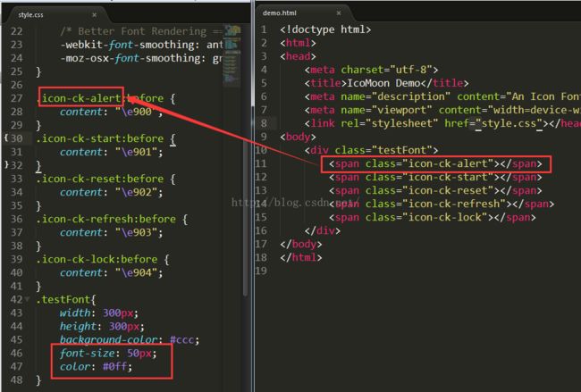Switch to the demo.html tab

coord(280,13)
